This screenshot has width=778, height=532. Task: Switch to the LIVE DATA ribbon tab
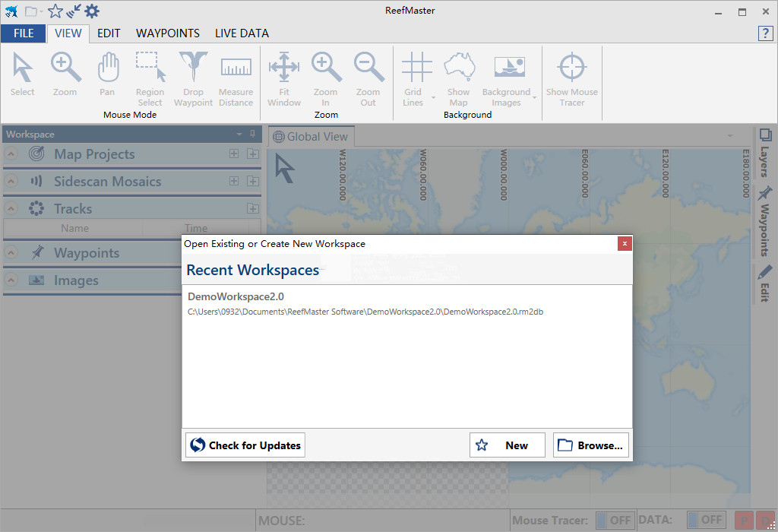click(x=242, y=33)
